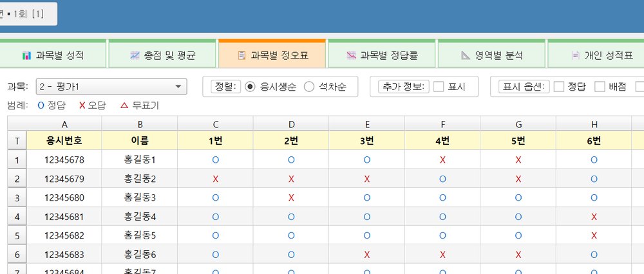This screenshot has height=274, width=644.
Task: Click the name cell 홍길동5
Action: (x=140, y=235)
